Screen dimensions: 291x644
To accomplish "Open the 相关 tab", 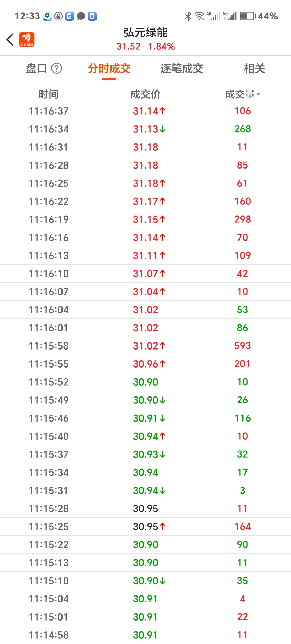I will (x=254, y=68).
